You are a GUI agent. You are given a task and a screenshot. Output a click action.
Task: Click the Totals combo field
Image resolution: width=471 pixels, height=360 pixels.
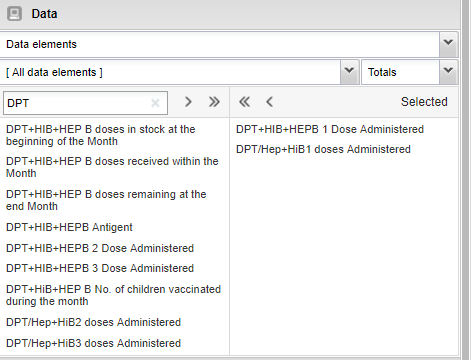coord(400,72)
